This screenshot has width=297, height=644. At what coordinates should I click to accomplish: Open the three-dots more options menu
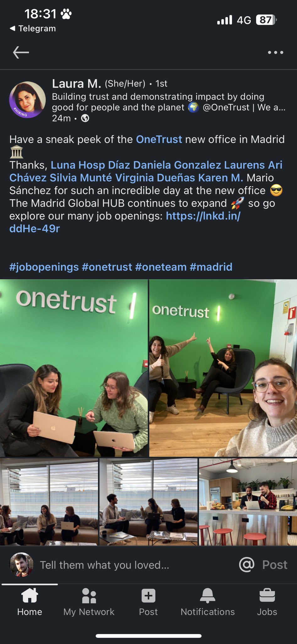(276, 53)
